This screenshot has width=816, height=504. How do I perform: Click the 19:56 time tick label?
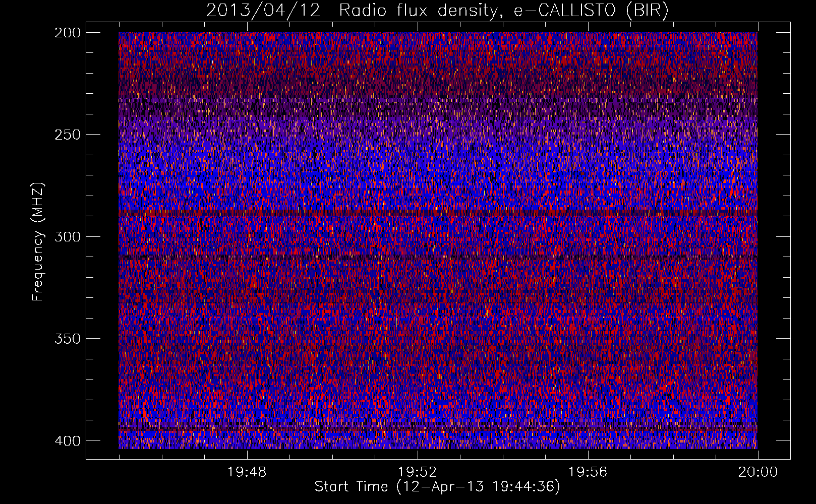(588, 472)
